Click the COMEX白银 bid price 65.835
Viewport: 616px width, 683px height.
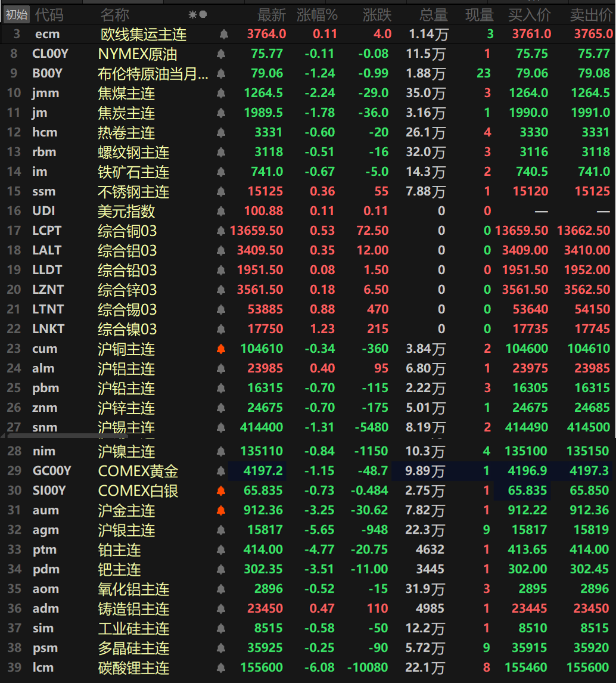click(527, 490)
